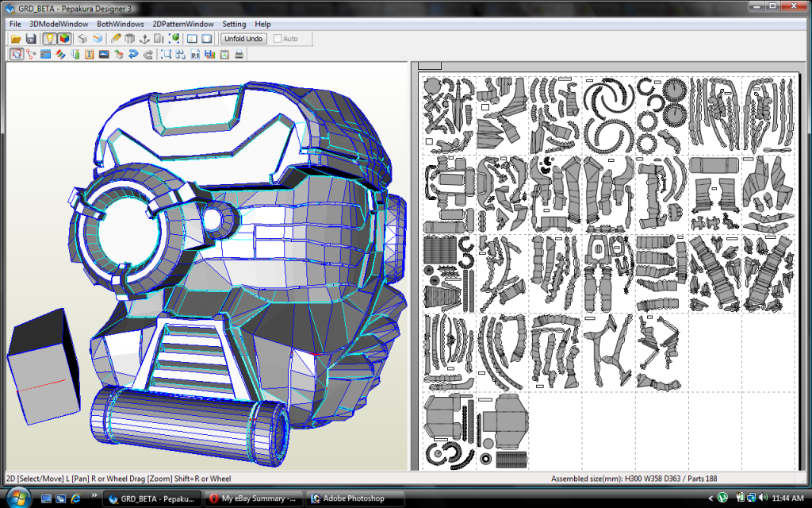Click the gray wireframe cube icon
The height and width of the screenshot is (508, 812).
click(82, 39)
